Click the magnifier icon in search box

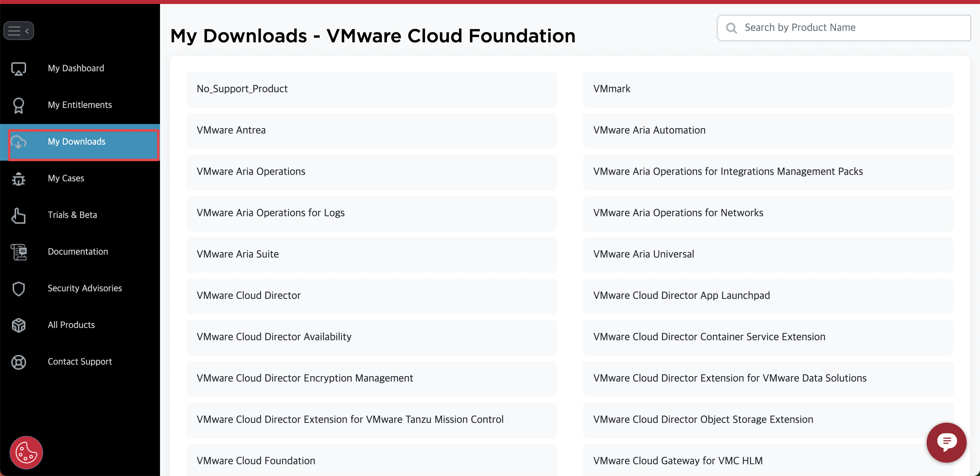[731, 28]
